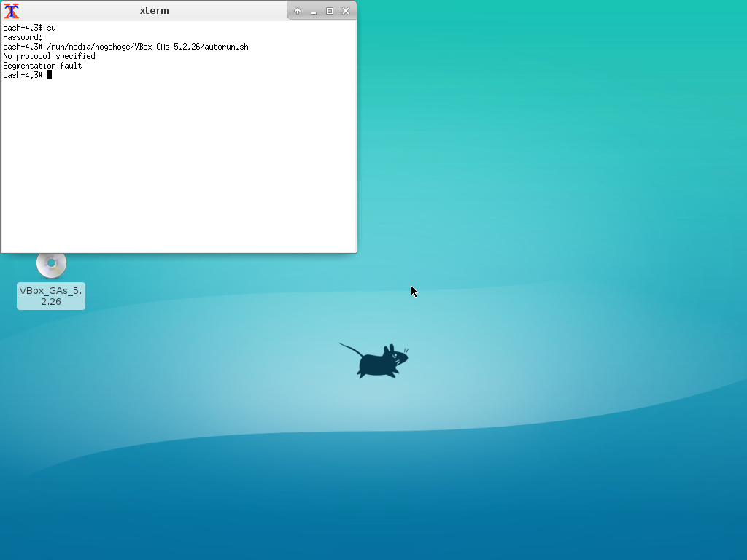
Task: Click the xterm title bar text
Action: tap(155, 10)
